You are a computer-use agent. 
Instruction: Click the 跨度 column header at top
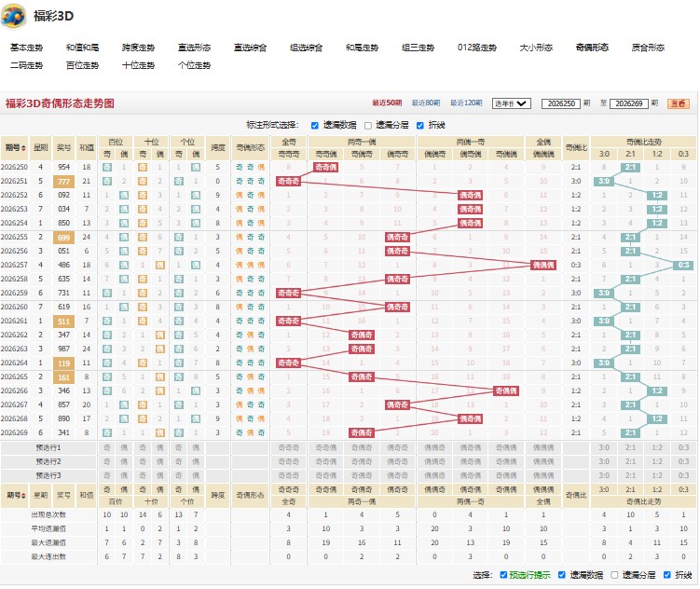[x=218, y=147]
